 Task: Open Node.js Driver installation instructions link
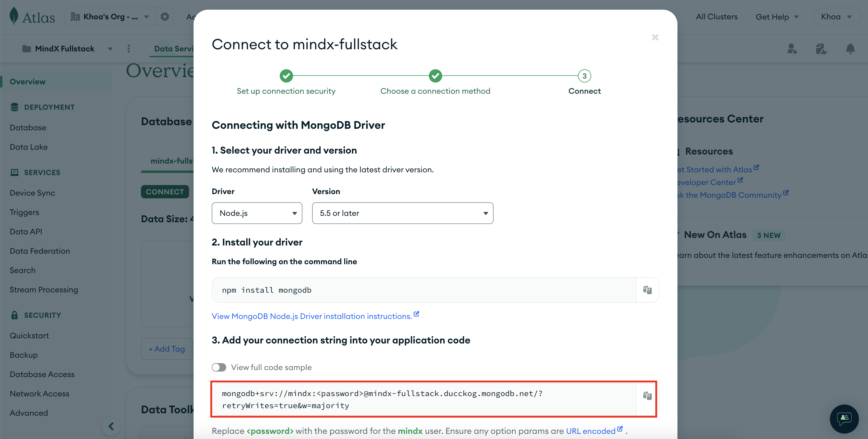[312, 316]
